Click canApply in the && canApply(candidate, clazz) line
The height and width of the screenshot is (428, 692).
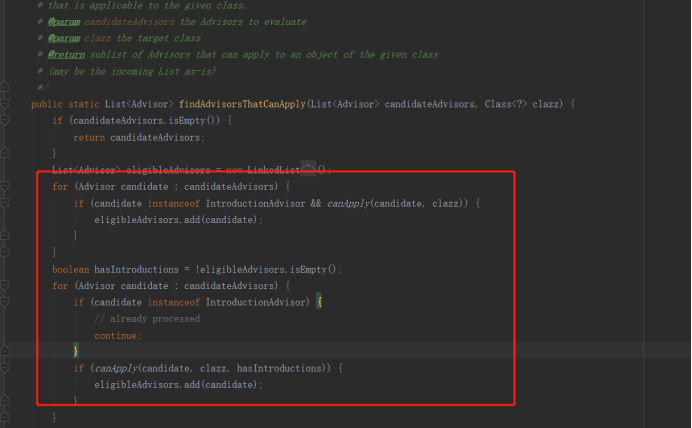(349, 203)
